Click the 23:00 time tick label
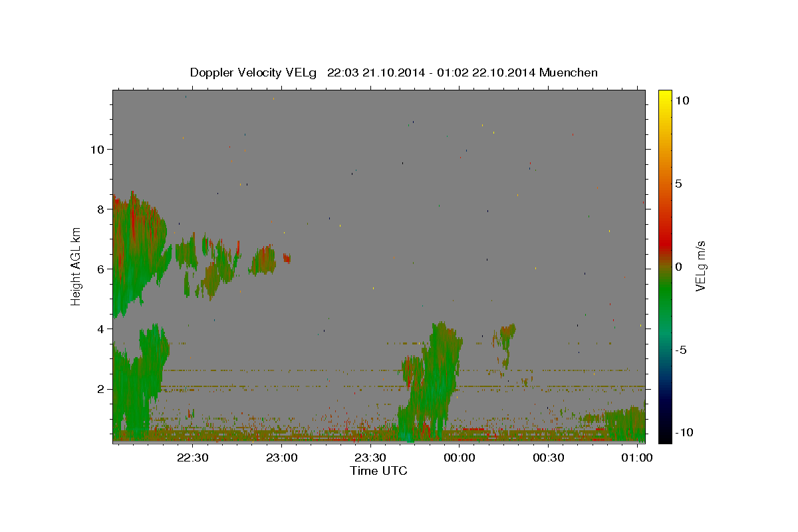798x532 pixels. 282,458
